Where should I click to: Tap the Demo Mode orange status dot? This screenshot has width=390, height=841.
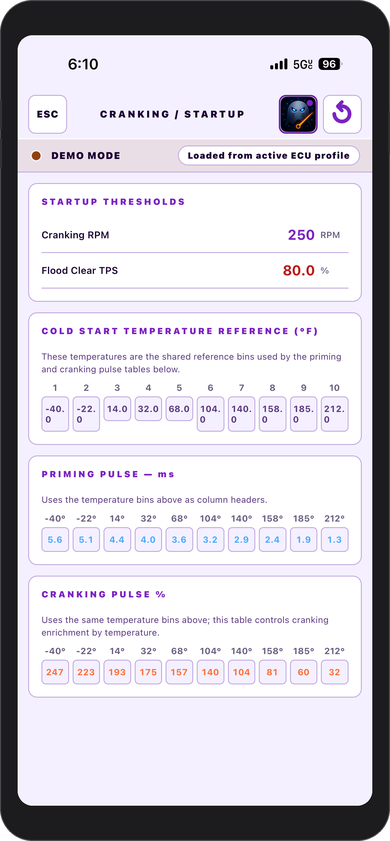pos(36,156)
